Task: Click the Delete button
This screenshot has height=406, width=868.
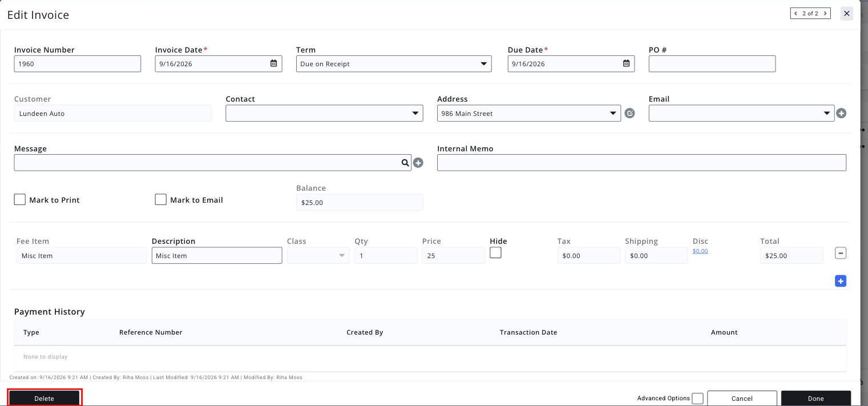Action: coord(44,398)
